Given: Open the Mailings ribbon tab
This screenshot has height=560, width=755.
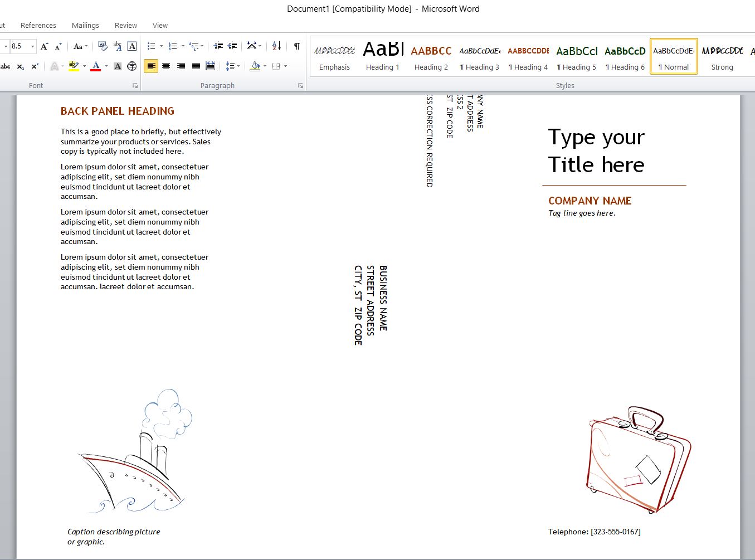Looking at the screenshot, I should (85, 25).
